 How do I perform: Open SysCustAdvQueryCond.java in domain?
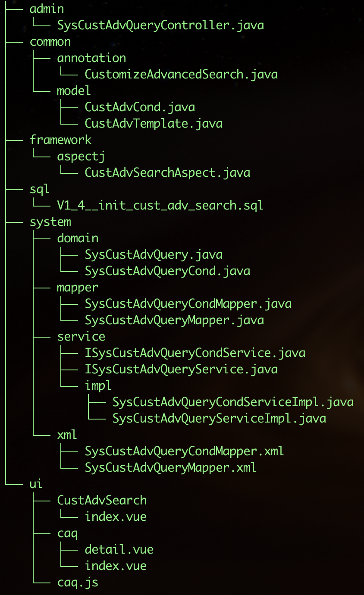[167, 271]
